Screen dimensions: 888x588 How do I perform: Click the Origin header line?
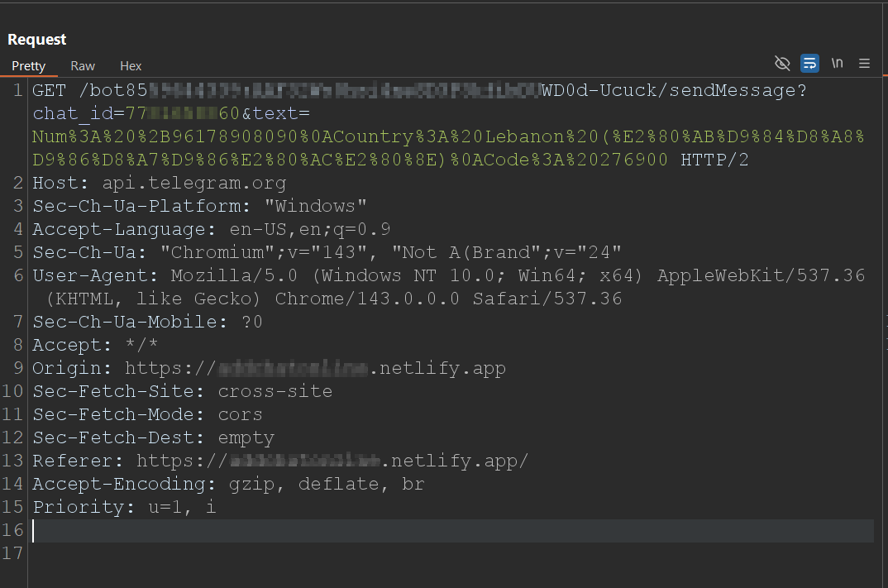tap(269, 369)
